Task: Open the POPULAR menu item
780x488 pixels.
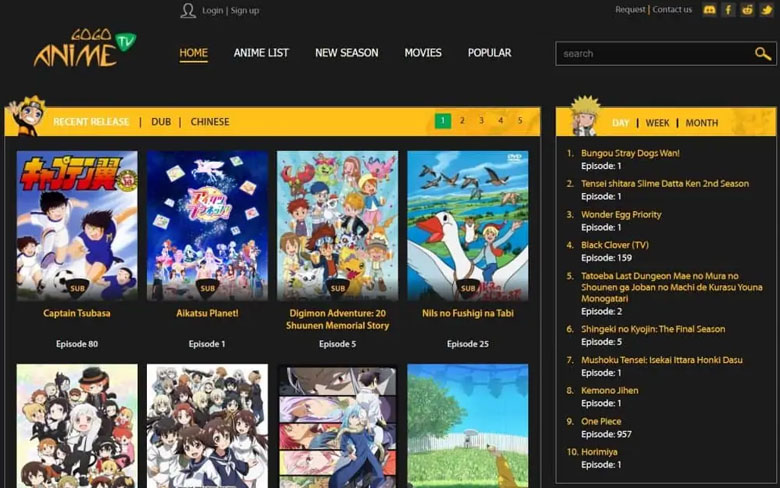Action: pos(489,53)
